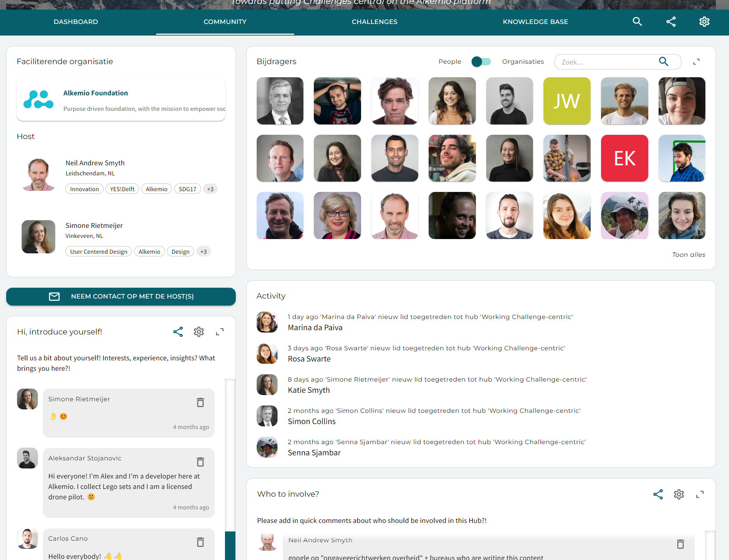The height and width of the screenshot is (560, 729).
Task: Toggle People/Organisaties switch in Bijdragers
Action: click(481, 62)
